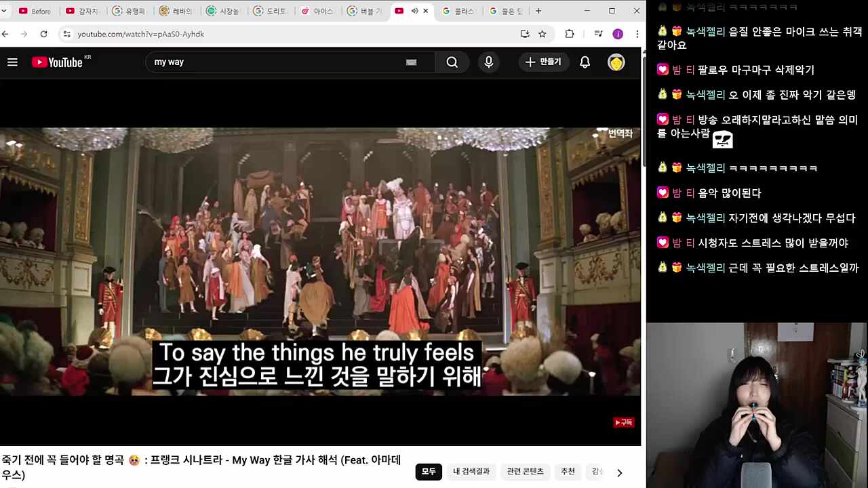The height and width of the screenshot is (488, 868).
Task: Open YouTube notifications bell
Action: [585, 62]
